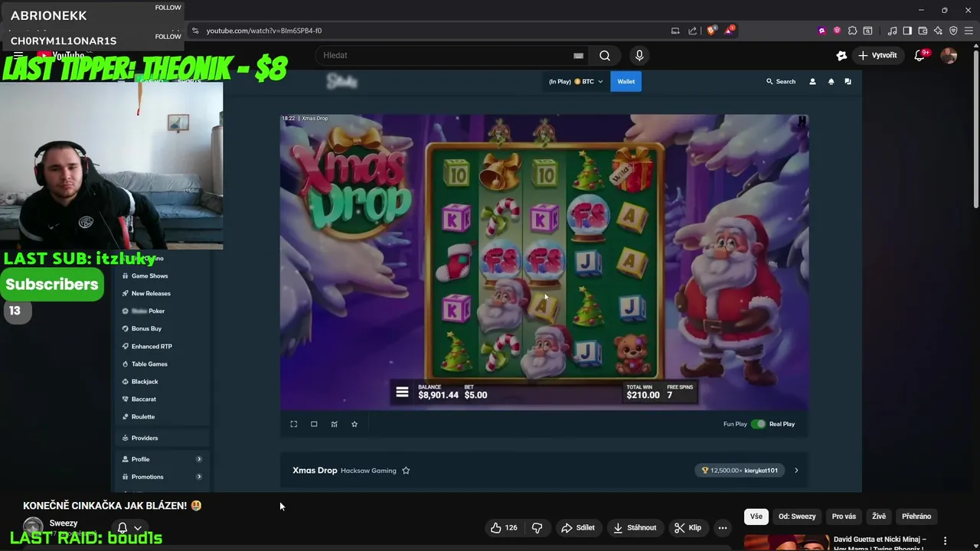Screen dimensions: 980x551
Task: Click the Brave Shields lion icon
Action: (711, 31)
